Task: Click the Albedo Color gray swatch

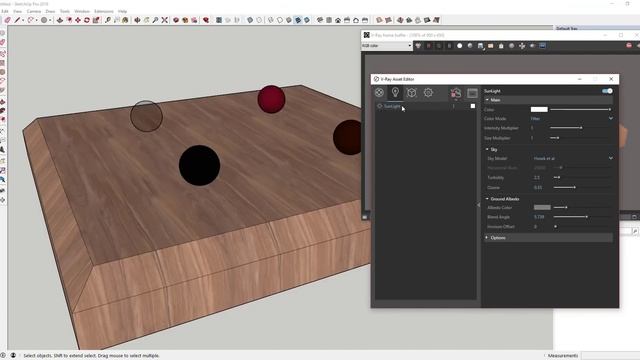Action: tap(542, 207)
